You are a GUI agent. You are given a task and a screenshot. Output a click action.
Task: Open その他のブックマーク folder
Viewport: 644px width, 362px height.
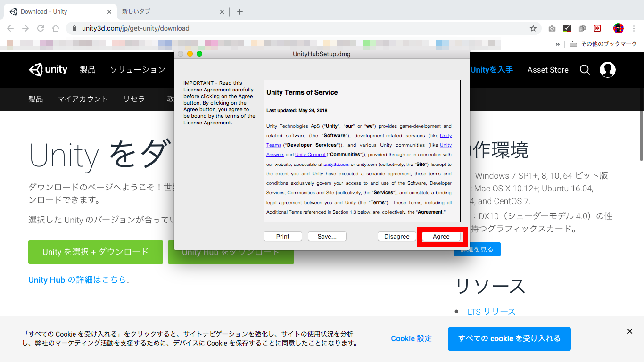(x=603, y=44)
